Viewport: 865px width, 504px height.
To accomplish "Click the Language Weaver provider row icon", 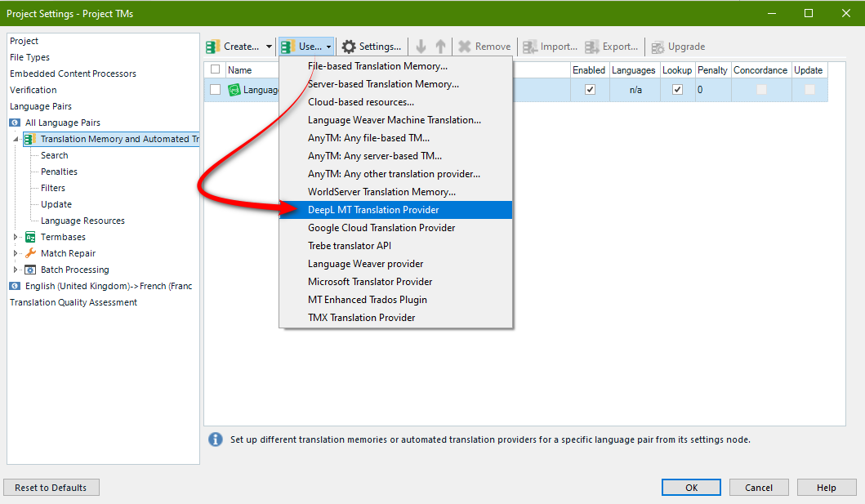I will pos(234,89).
